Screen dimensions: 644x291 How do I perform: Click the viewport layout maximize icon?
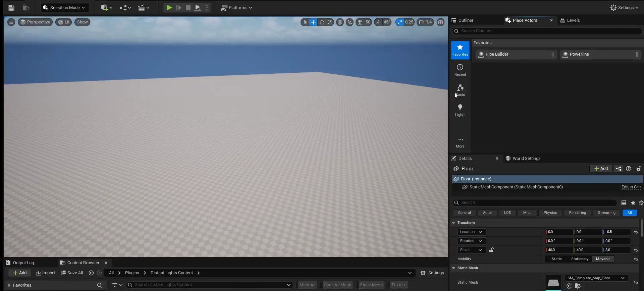click(440, 22)
